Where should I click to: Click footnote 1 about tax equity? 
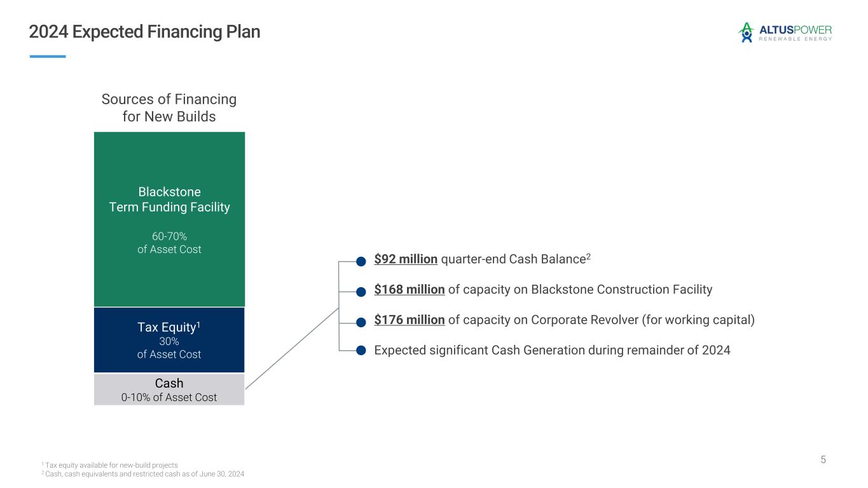[x=110, y=465]
